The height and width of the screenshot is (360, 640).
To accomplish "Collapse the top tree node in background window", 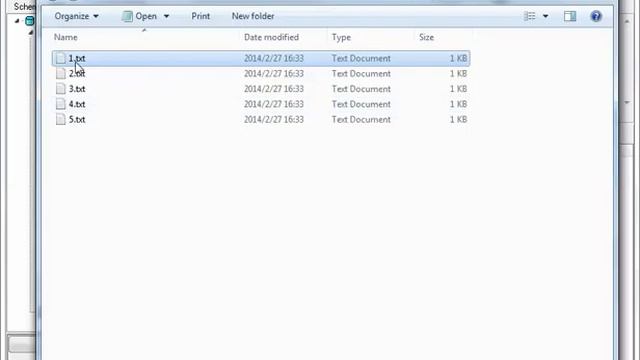I will (x=17, y=20).
